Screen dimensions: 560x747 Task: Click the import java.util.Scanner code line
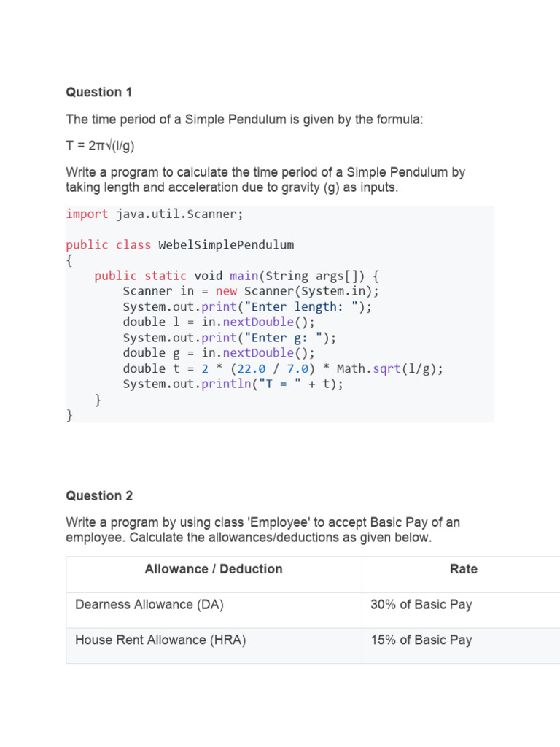pyautogui.click(x=155, y=214)
